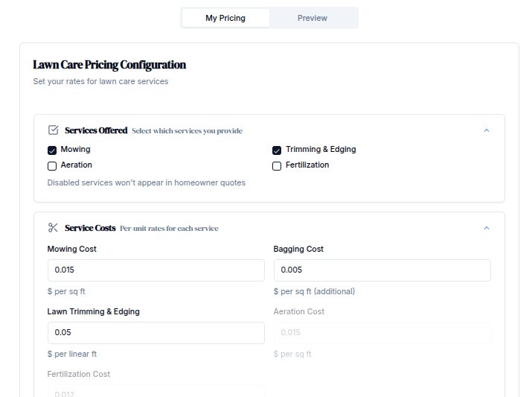
Task: Click the Fertilization label text
Action: (307, 165)
